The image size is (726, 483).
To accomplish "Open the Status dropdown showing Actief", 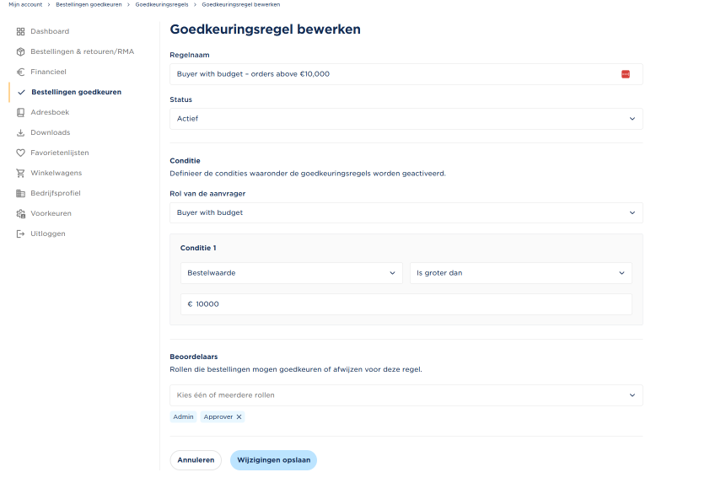I will tap(406, 119).
